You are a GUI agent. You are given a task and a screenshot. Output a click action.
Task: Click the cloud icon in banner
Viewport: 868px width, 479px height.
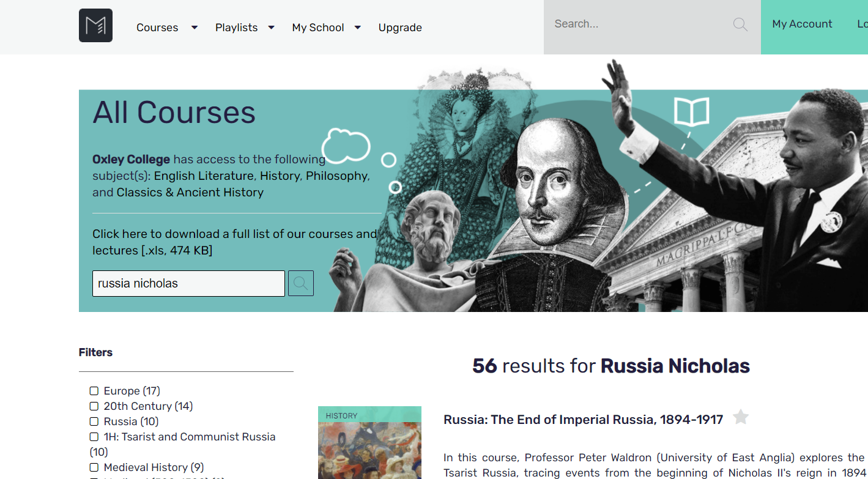[346, 145]
